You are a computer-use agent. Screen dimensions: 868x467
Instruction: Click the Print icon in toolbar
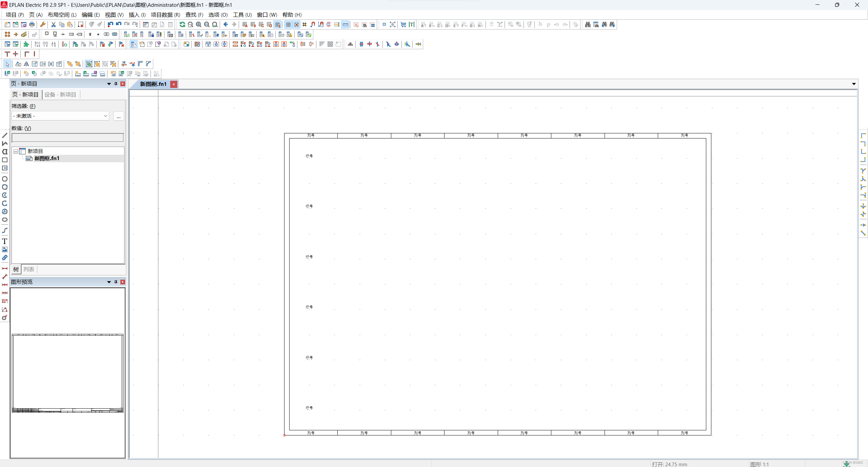coord(32,24)
